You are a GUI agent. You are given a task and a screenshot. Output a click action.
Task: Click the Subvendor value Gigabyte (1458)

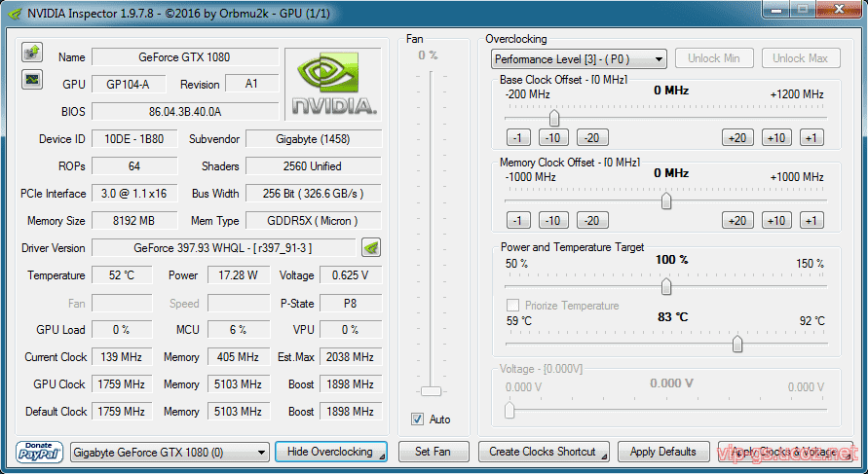coord(314,139)
